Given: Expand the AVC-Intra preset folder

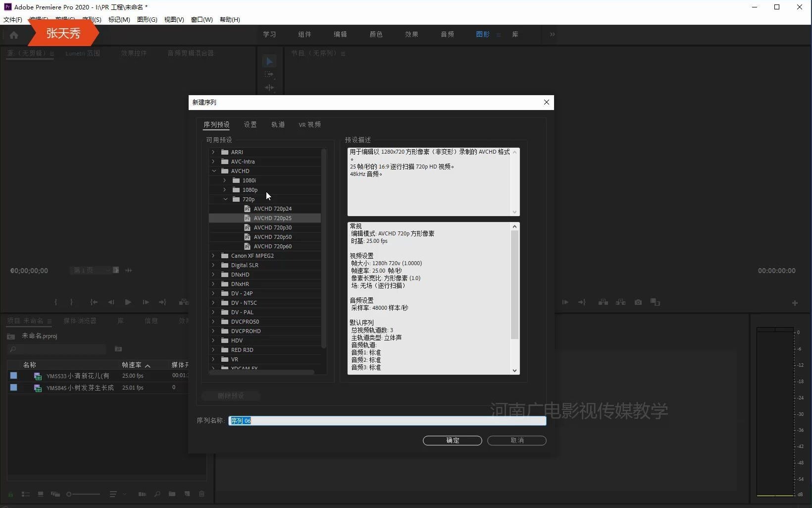Looking at the screenshot, I should click(x=213, y=162).
